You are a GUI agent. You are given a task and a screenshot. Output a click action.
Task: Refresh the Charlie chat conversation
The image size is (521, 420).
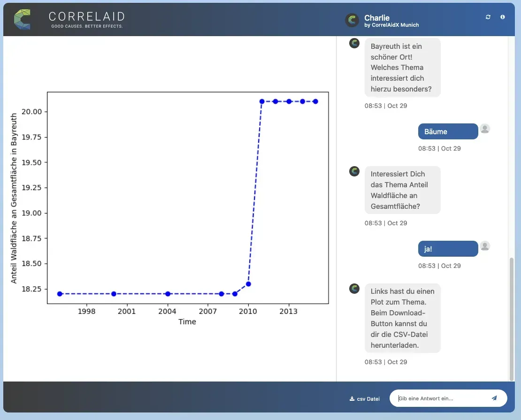488,17
